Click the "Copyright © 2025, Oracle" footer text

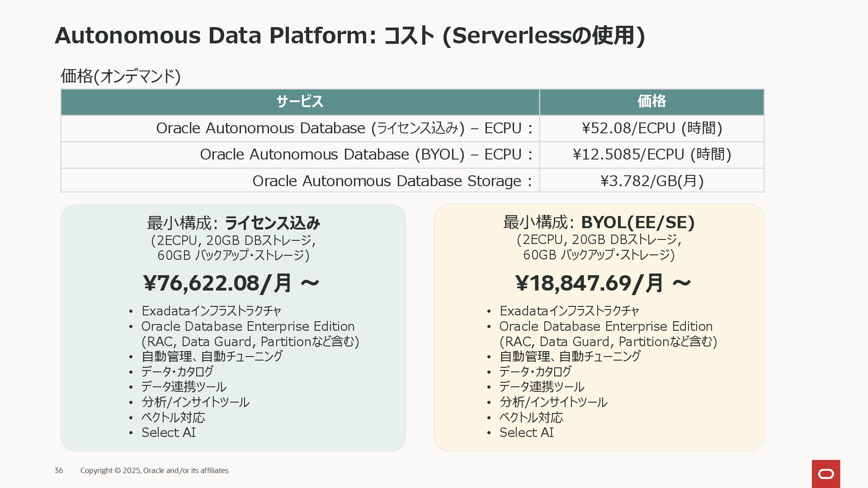click(x=123, y=470)
